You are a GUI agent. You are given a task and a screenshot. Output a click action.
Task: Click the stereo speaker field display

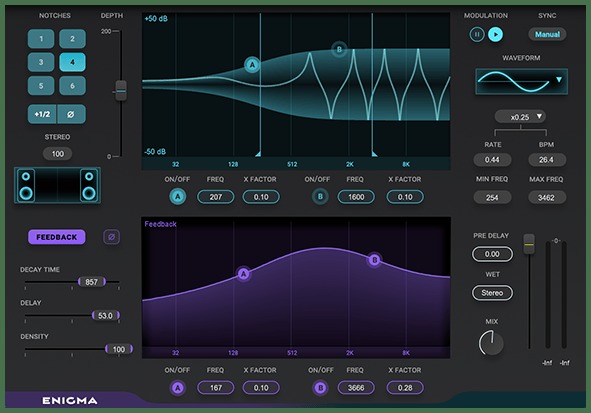point(57,185)
